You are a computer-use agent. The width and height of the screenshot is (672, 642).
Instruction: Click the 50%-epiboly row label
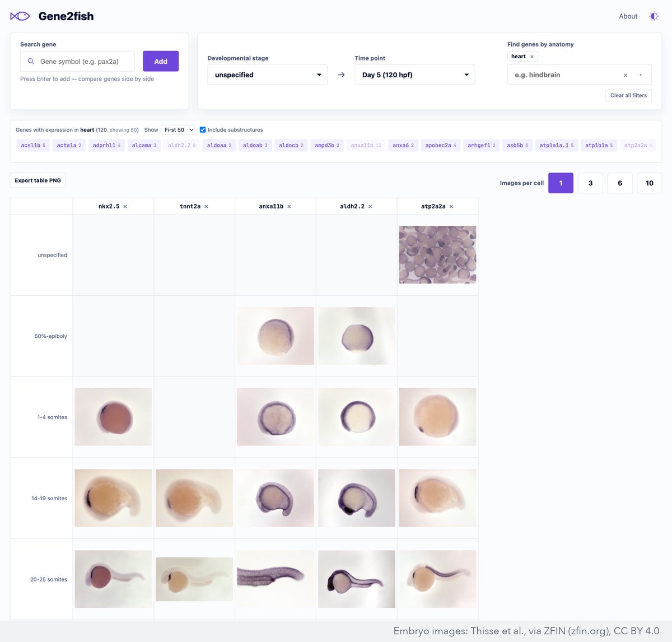[x=51, y=336]
